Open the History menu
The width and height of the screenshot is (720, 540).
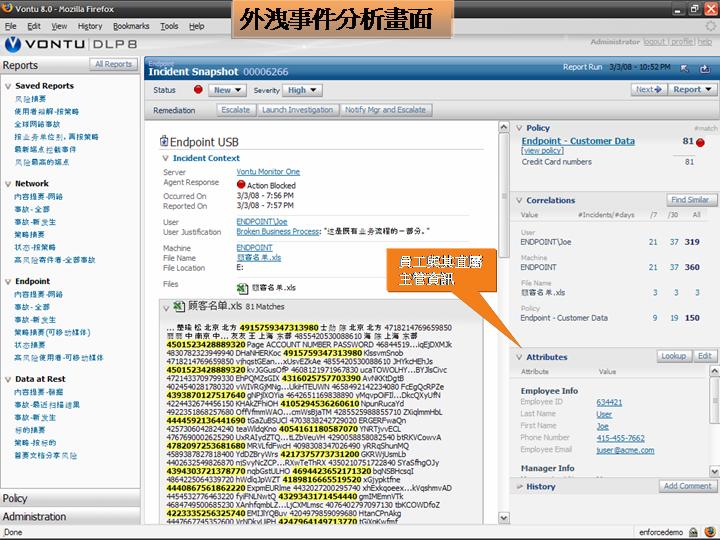tap(90, 26)
